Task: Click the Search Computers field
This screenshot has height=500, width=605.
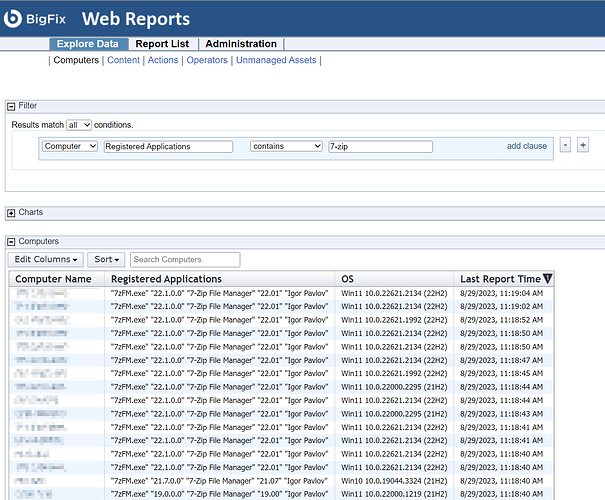Action: pos(185,260)
